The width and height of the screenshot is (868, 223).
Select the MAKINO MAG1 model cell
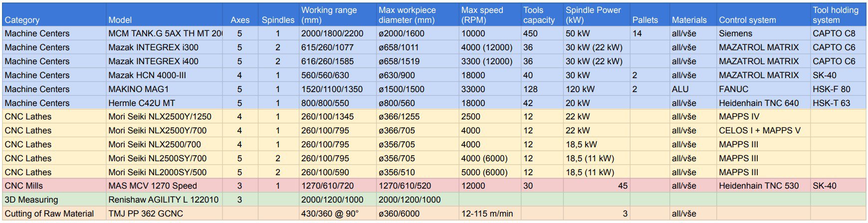164,89
